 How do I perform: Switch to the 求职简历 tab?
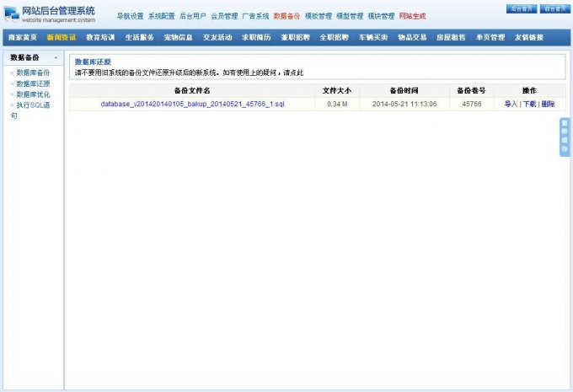[x=256, y=37]
